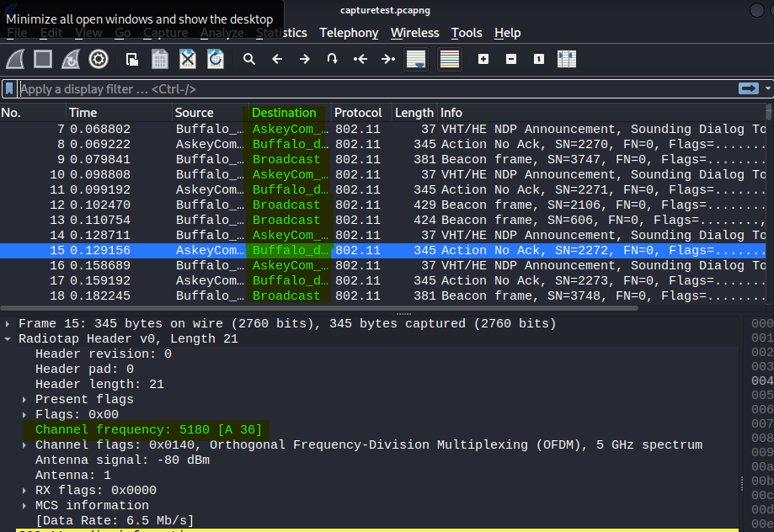
Task: Select packet 17 Action No Ack SN=2273
Action: click(382, 281)
